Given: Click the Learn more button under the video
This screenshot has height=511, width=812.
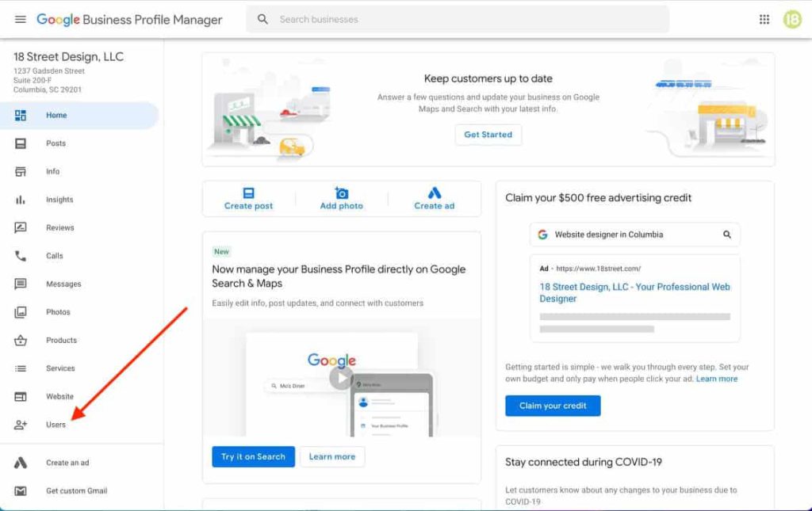Looking at the screenshot, I should (332, 456).
